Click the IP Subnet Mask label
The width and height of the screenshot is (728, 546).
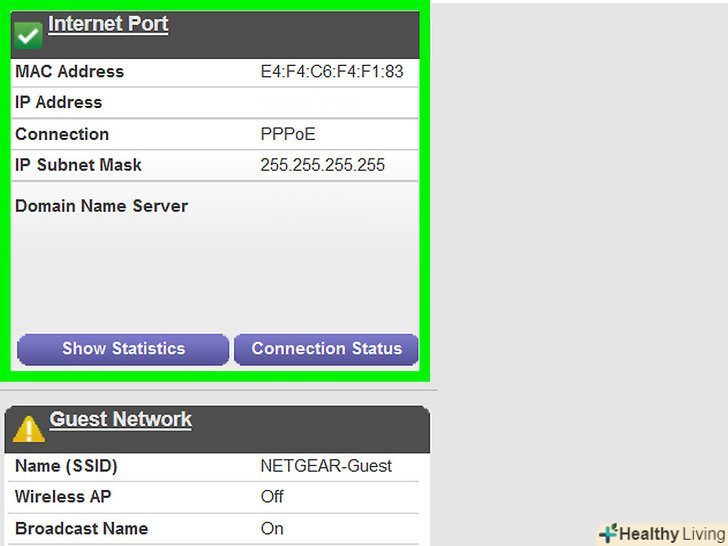pyautogui.click(x=78, y=165)
